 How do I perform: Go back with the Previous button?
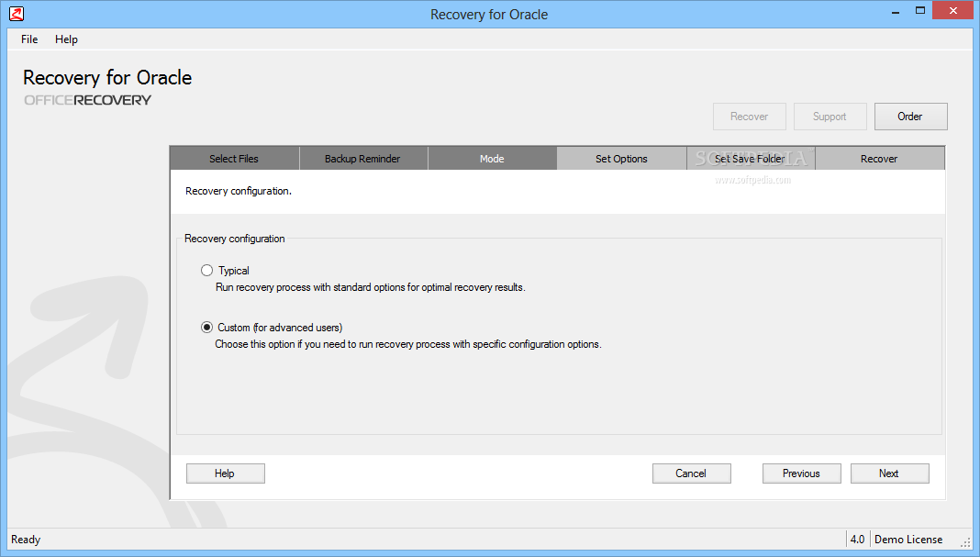coord(801,473)
